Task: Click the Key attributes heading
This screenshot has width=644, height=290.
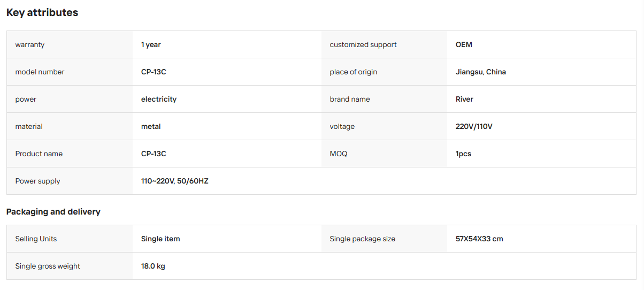Action: (x=42, y=13)
